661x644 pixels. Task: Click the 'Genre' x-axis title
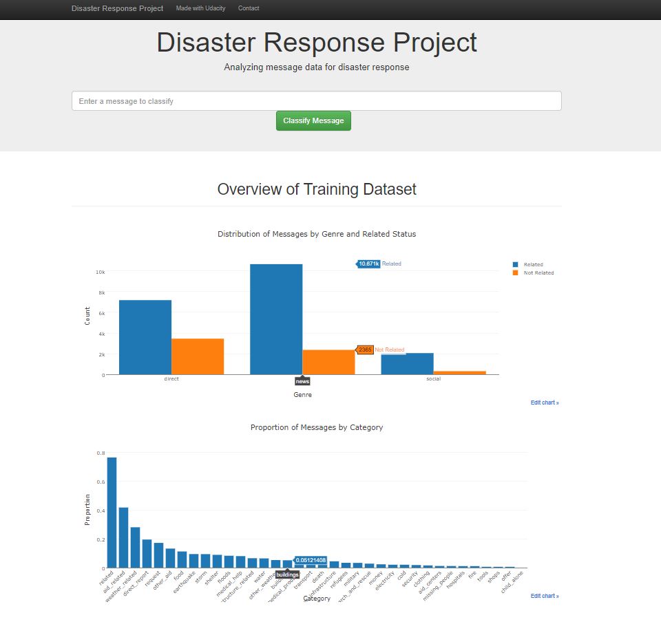point(303,395)
